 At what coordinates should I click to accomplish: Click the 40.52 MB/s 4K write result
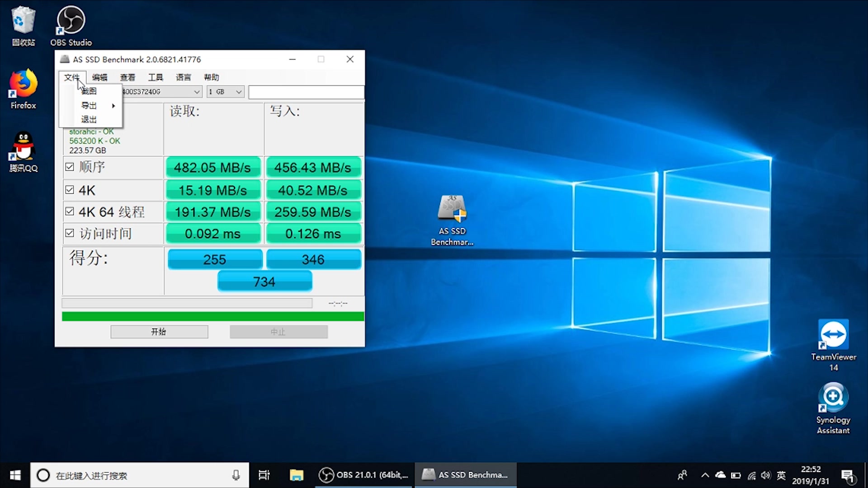pos(313,190)
